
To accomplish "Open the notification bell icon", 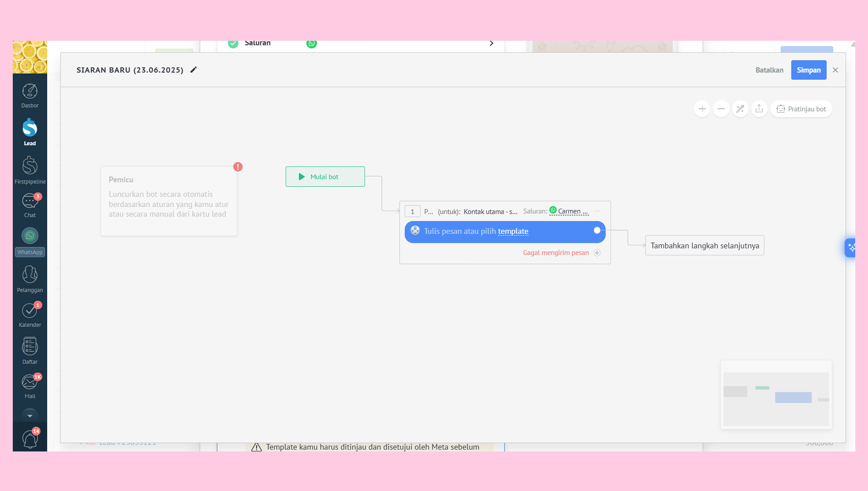I will (x=30, y=439).
